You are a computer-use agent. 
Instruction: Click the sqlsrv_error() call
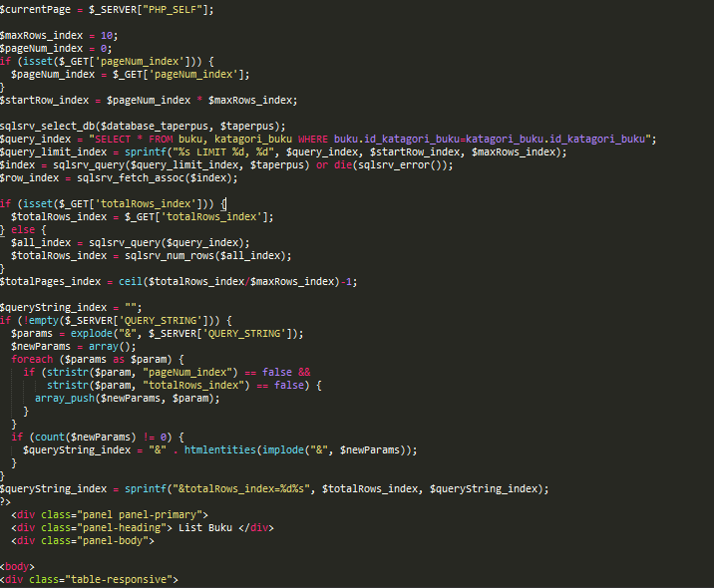tap(400, 164)
